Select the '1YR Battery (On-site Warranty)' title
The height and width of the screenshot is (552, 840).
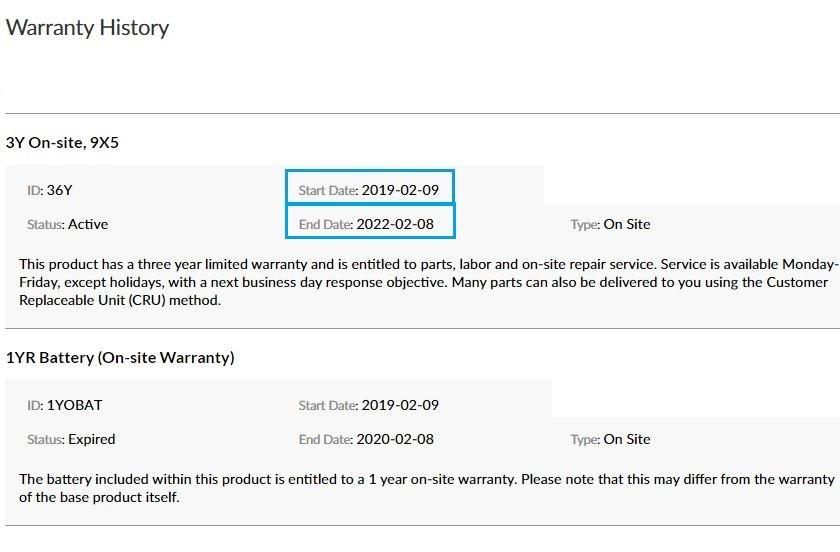[x=120, y=358]
